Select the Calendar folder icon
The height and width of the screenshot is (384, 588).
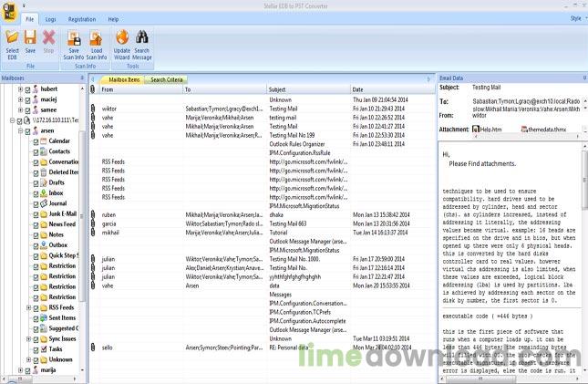[44, 141]
